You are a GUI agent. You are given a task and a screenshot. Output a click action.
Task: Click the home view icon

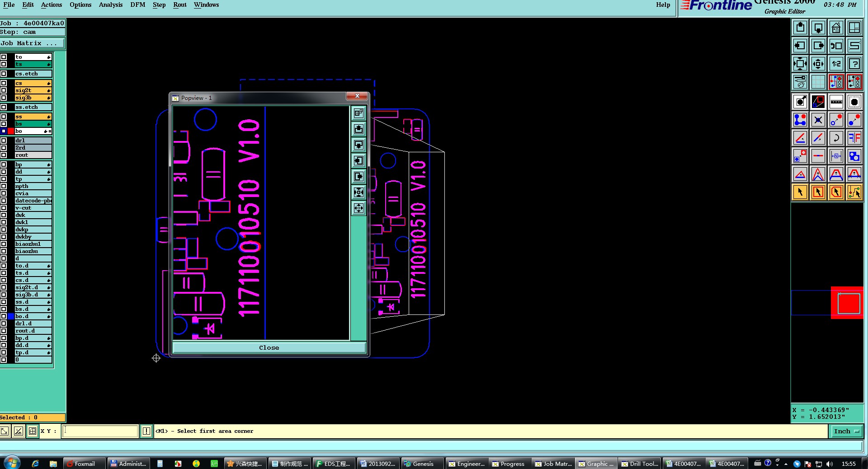coord(836,28)
